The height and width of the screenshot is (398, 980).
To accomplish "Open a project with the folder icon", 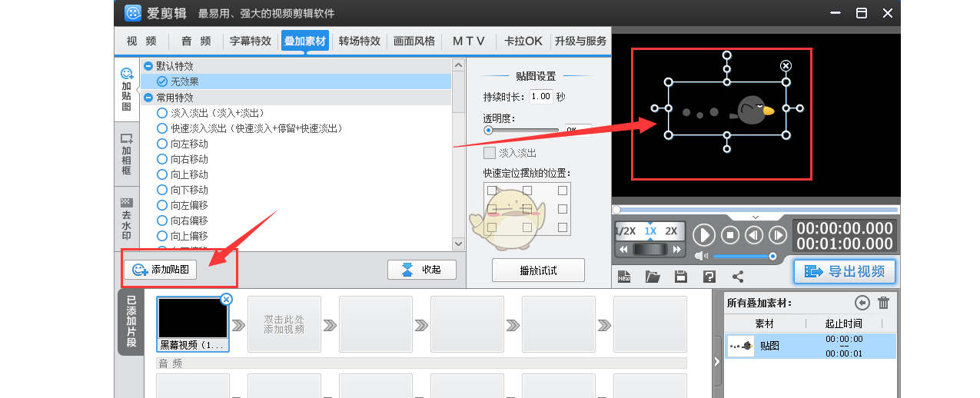I will click(x=653, y=277).
